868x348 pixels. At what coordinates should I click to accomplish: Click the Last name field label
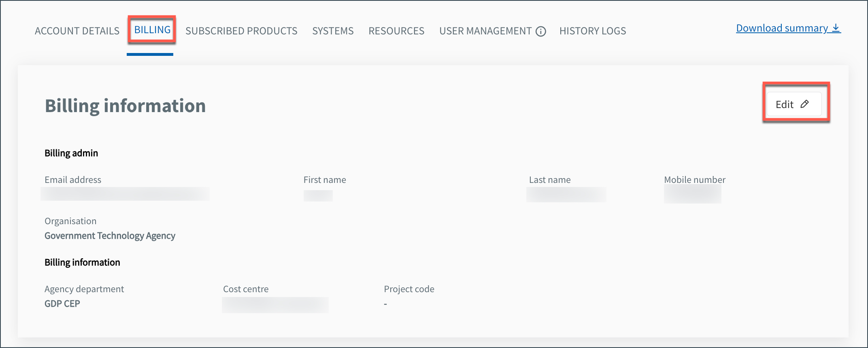coord(550,180)
